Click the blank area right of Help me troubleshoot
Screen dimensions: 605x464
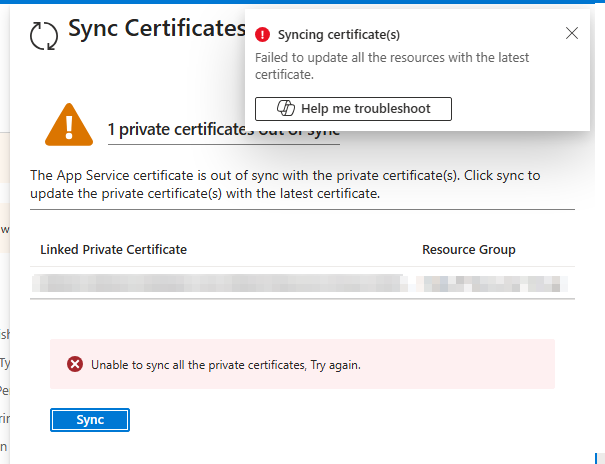pos(520,108)
